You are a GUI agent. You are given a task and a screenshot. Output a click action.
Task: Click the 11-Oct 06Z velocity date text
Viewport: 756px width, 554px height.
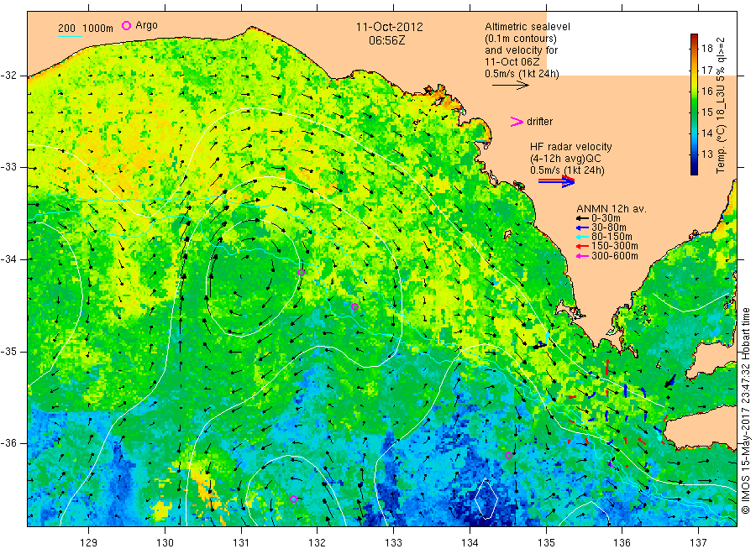512,62
